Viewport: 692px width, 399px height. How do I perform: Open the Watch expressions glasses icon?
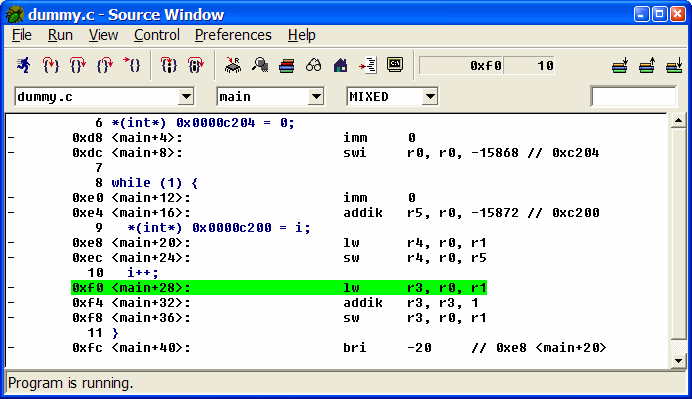313,66
